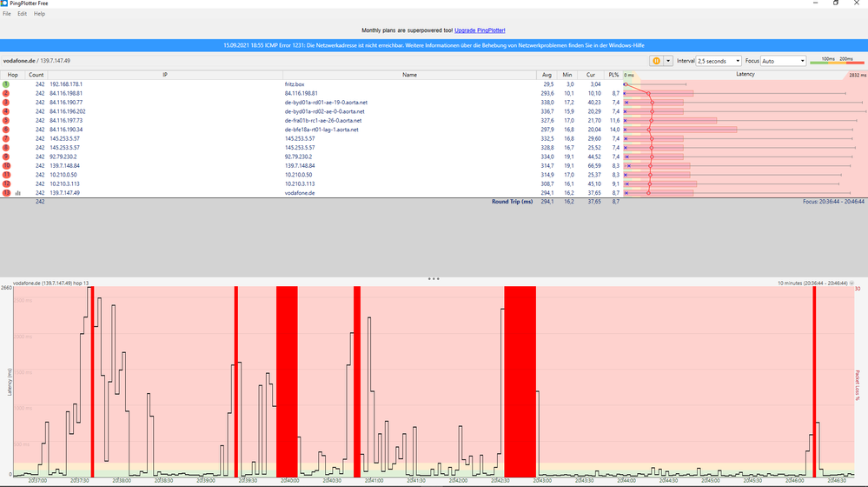The image size is (868, 487).
Task: Click the Focus: 20:36:44 - 20:46:44 label
Action: (833, 202)
